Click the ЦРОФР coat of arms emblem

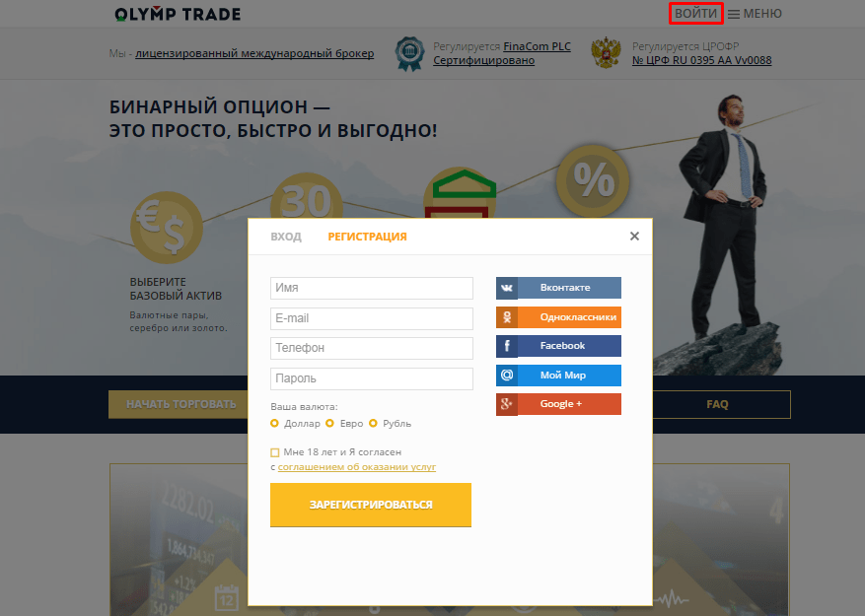pos(606,53)
